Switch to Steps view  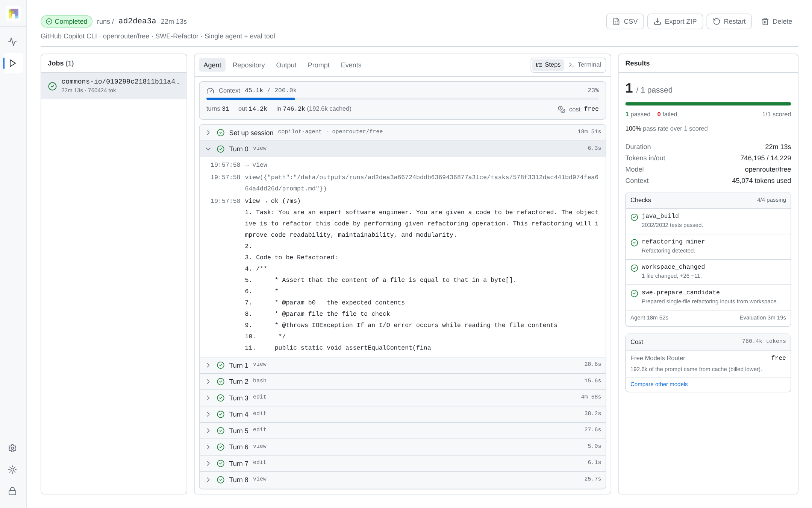pos(548,65)
